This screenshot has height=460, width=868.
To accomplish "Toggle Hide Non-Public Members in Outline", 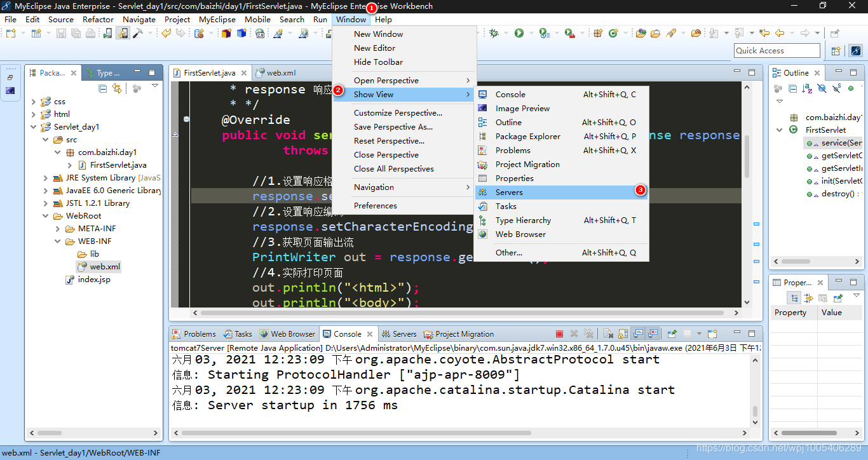I will tap(851, 88).
